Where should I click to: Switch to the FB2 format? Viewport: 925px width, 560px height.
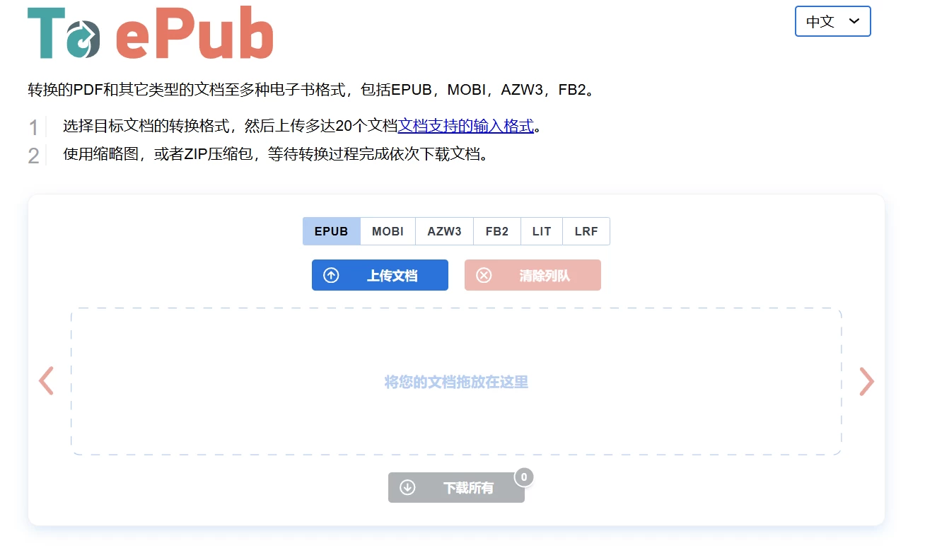(x=496, y=231)
